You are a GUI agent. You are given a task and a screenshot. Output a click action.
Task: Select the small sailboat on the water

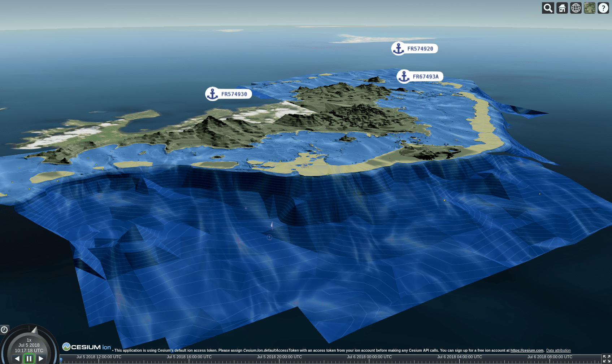point(272,225)
